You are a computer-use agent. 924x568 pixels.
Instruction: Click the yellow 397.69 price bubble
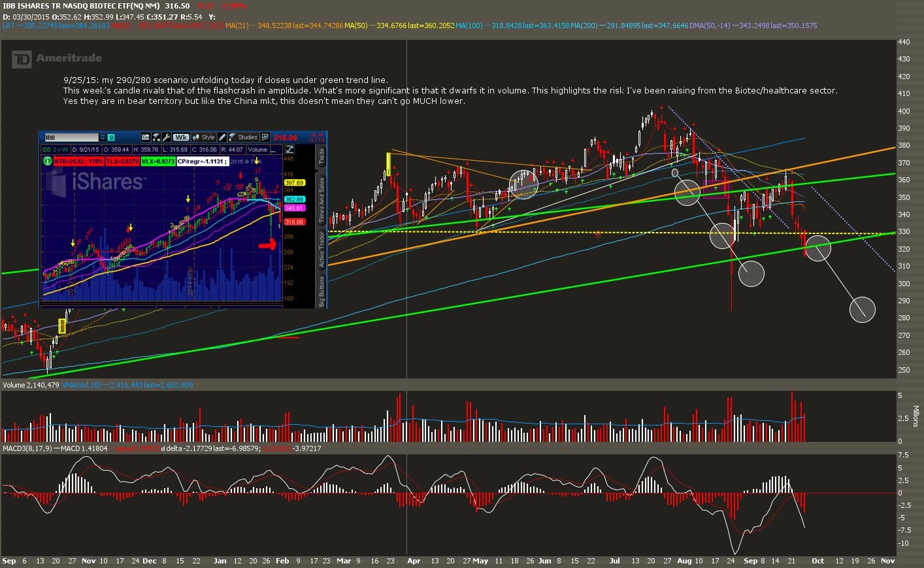[294, 183]
